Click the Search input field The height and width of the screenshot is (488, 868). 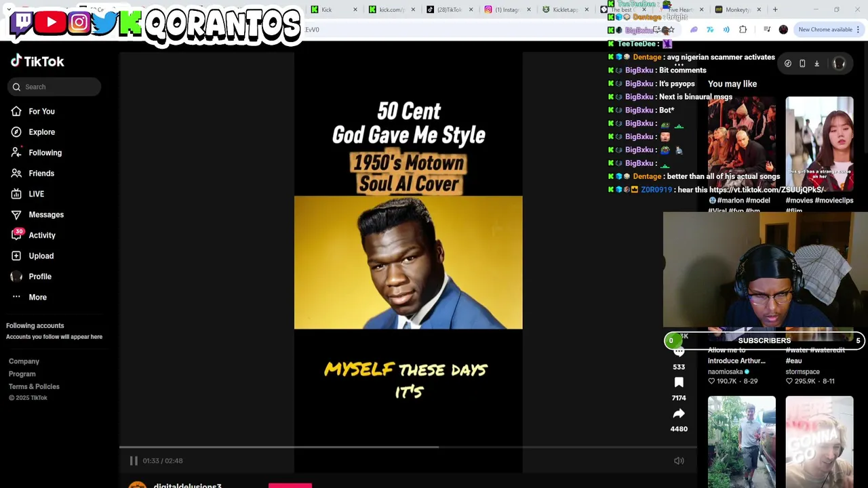click(x=56, y=87)
